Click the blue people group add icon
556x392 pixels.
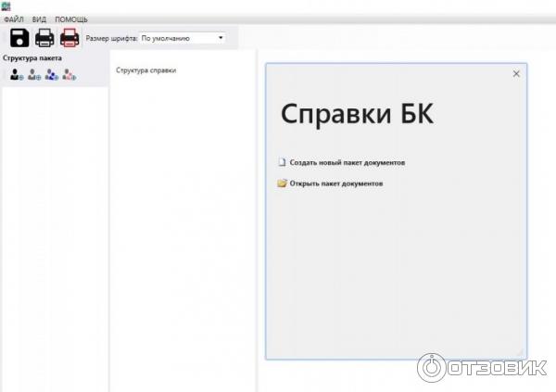click(52, 76)
